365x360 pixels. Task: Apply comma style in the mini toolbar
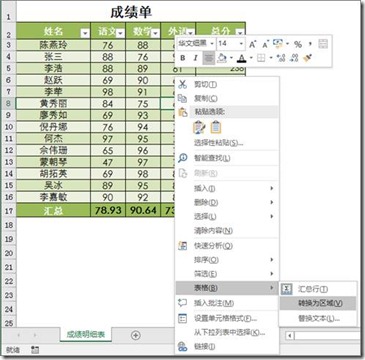[310, 44]
